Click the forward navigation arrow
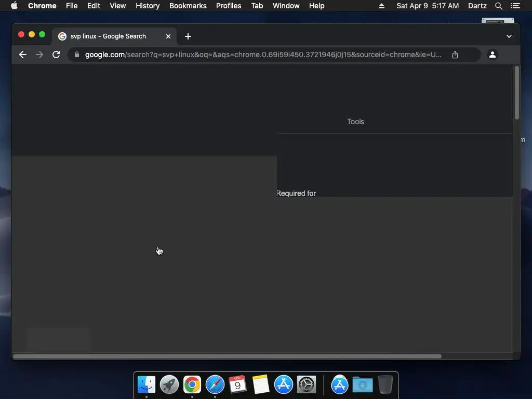This screenshot has width=532, height=399. [x=39, y=55]
